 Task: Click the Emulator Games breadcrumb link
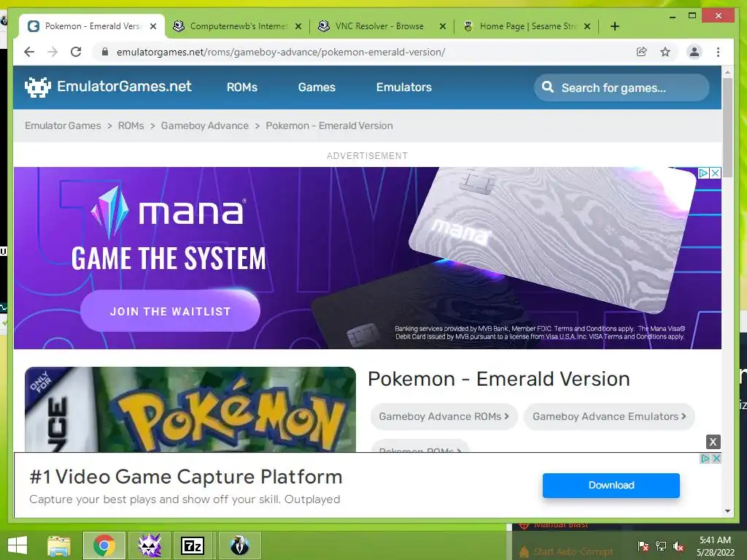[63, 125]
